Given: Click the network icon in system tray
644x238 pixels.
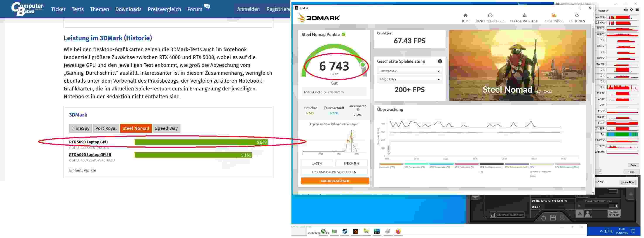Looking at the screenshot, I should click(606, 231).
